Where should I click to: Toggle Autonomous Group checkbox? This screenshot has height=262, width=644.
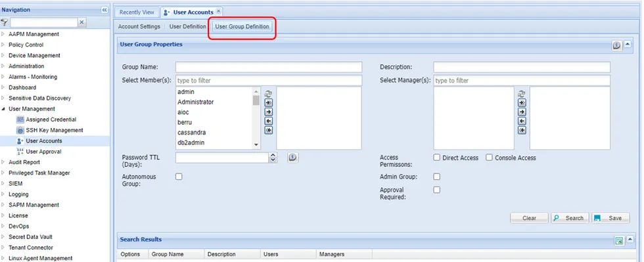[179, 177]
